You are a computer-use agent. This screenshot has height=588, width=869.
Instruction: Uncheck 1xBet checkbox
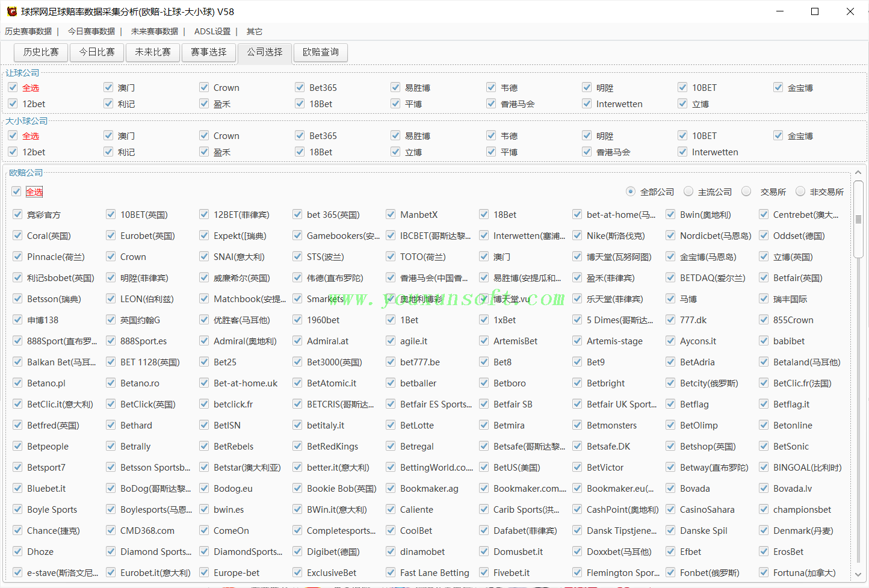click(484, 320)
